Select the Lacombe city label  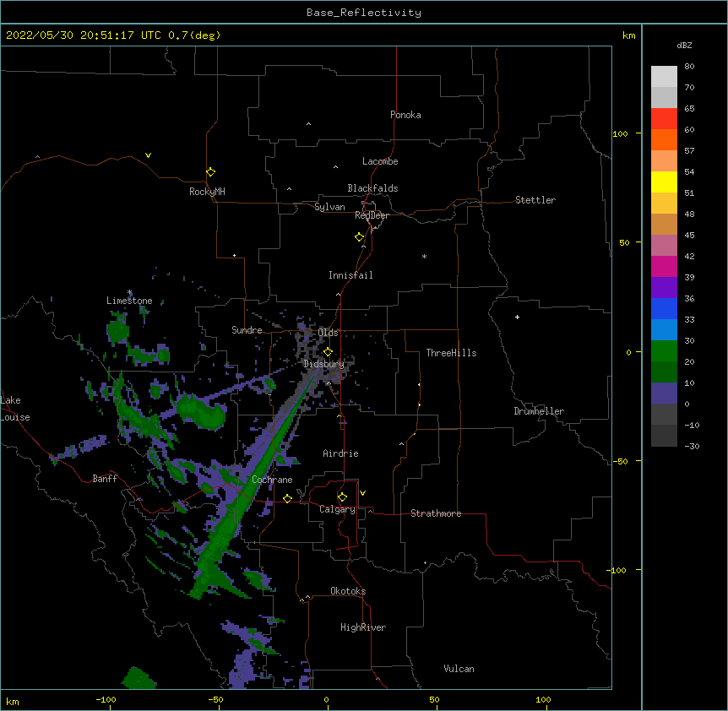380,161
